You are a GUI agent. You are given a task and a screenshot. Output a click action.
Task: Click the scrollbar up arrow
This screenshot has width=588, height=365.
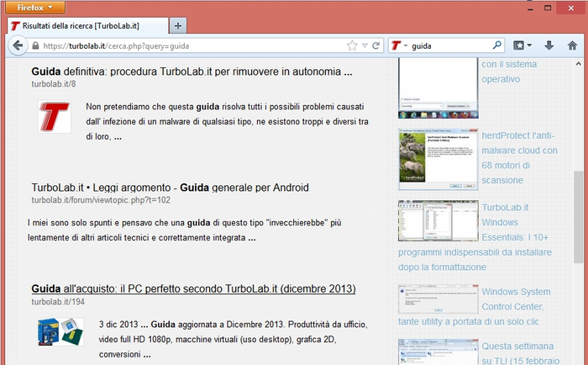coord(578,64)
